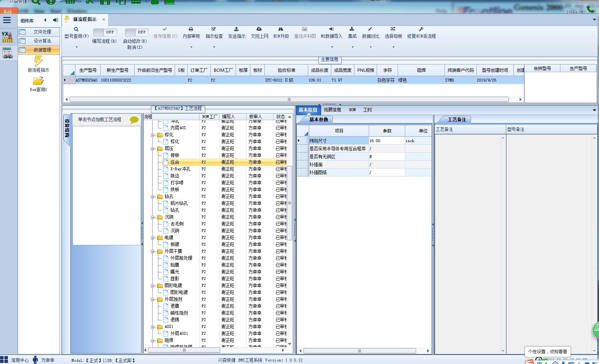
Task: Collapse 钻孔 tree folder
Action: (153, 197)
